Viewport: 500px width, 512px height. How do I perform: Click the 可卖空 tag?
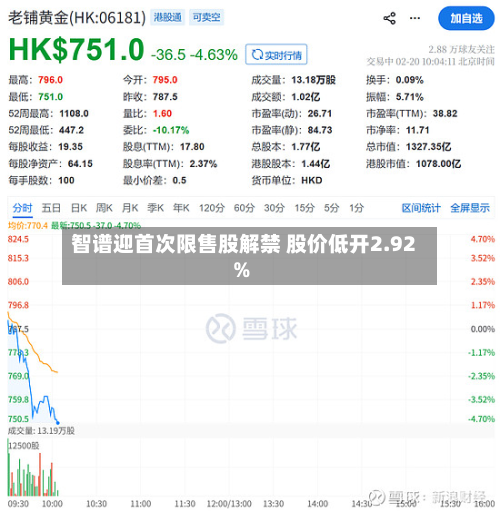[x=206, y=17]
